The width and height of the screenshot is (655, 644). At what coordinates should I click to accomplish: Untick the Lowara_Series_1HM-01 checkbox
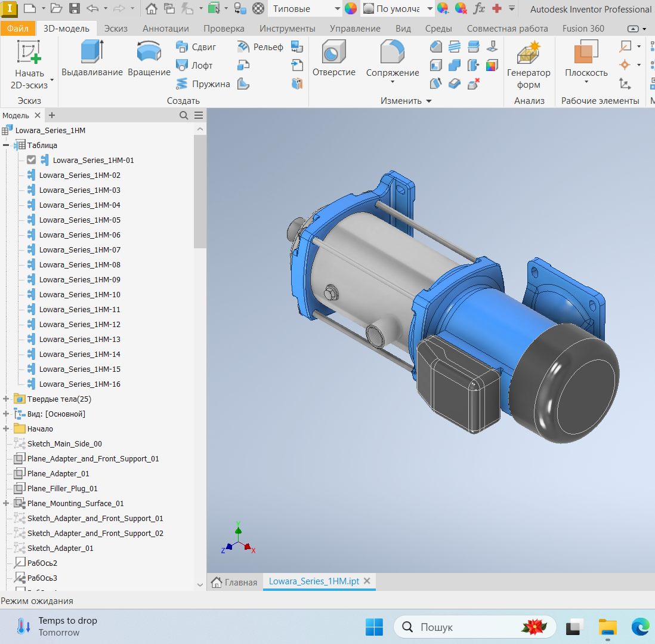(x=32, y=160)
